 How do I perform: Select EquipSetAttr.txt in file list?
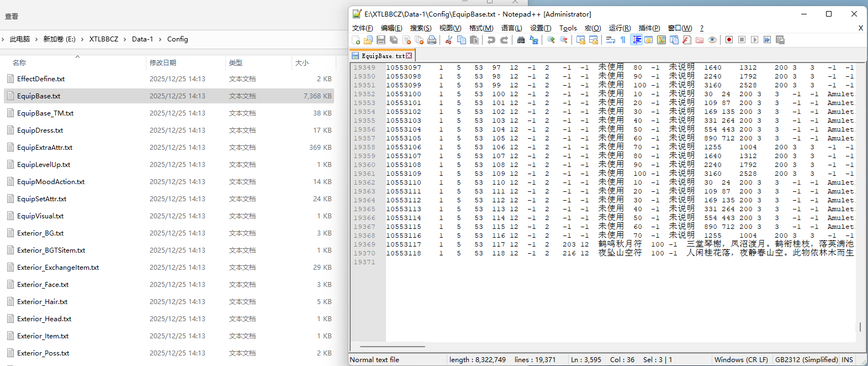coord(41,199)
